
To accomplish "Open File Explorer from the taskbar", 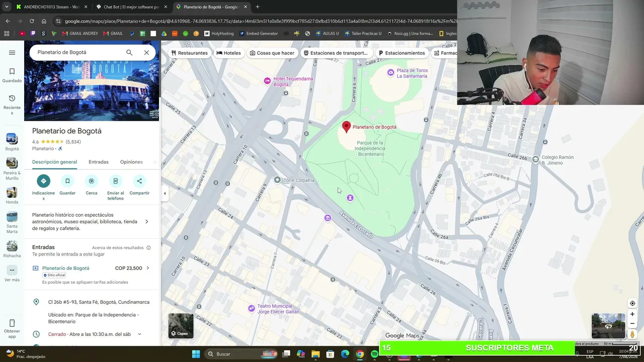I will [x=315, y=354].
